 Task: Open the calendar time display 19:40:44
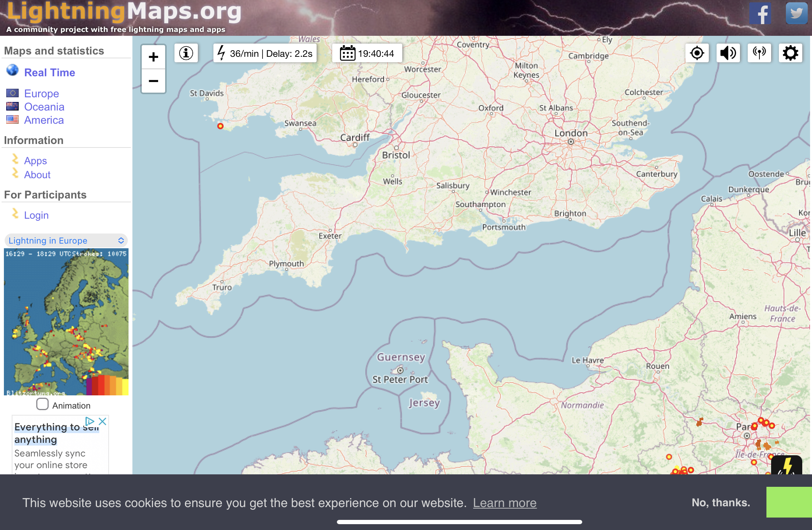coord(367,53)
